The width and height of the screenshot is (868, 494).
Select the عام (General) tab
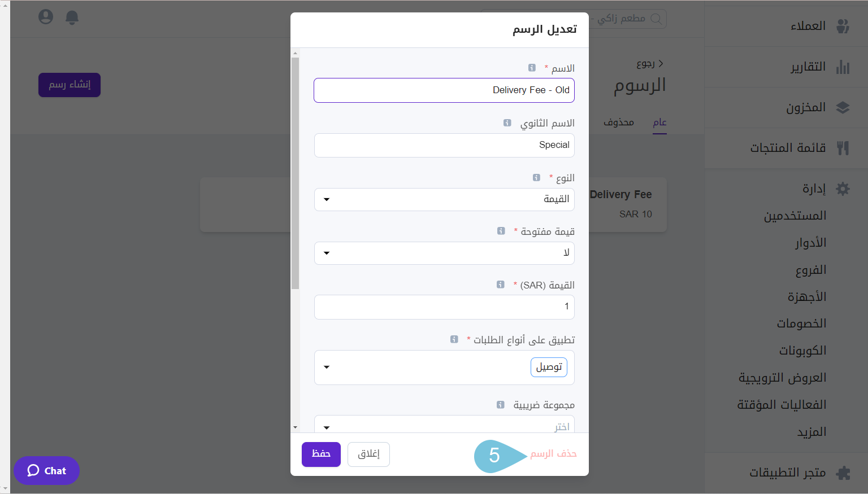[x=659, y=123]
